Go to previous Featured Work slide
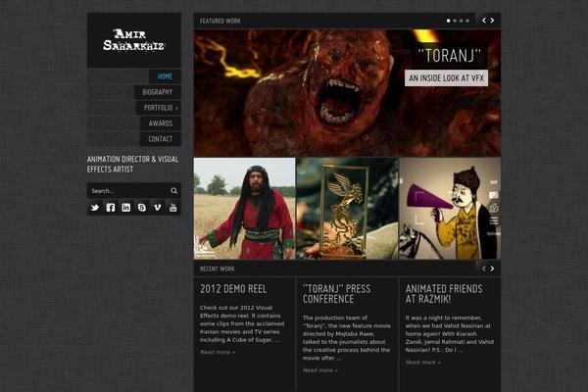This screenshot has height=392, width=588. coord(484,21)
